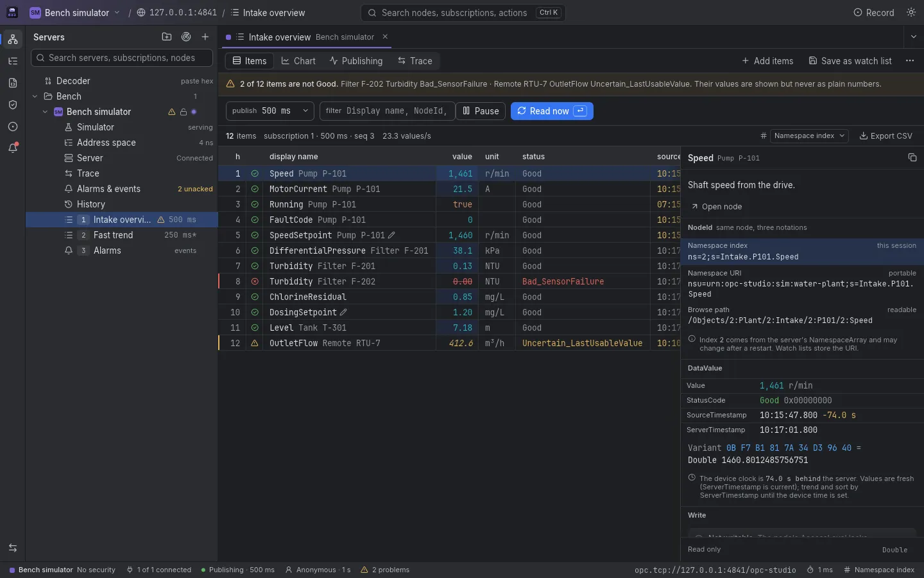924x578 pixels.
Task: Click Add items
Action: (767, 61)
